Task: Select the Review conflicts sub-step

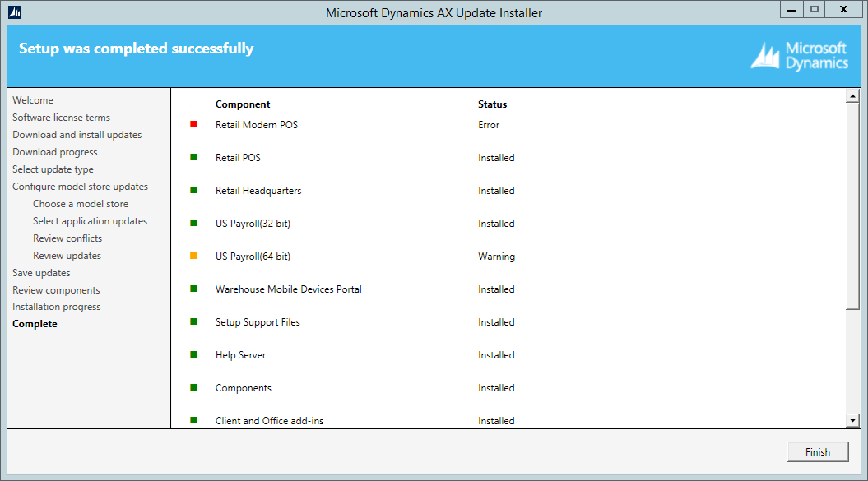Action: [67, 238]
